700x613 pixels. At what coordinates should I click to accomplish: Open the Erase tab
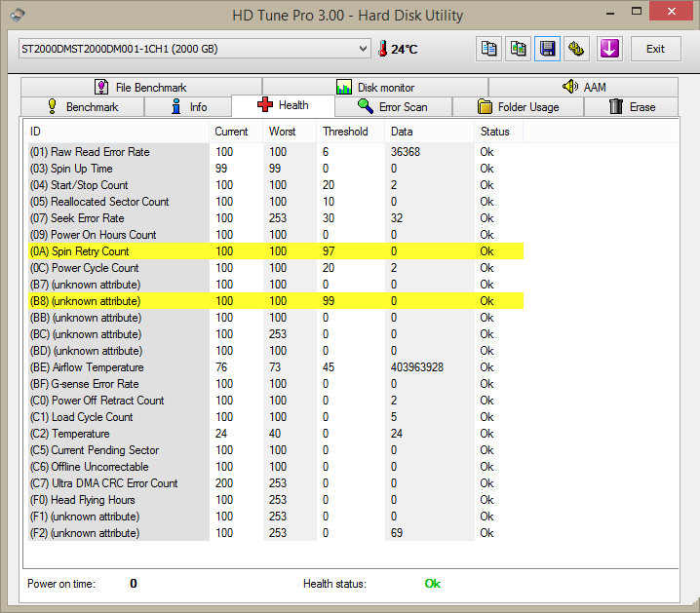(x=631, y=107)
